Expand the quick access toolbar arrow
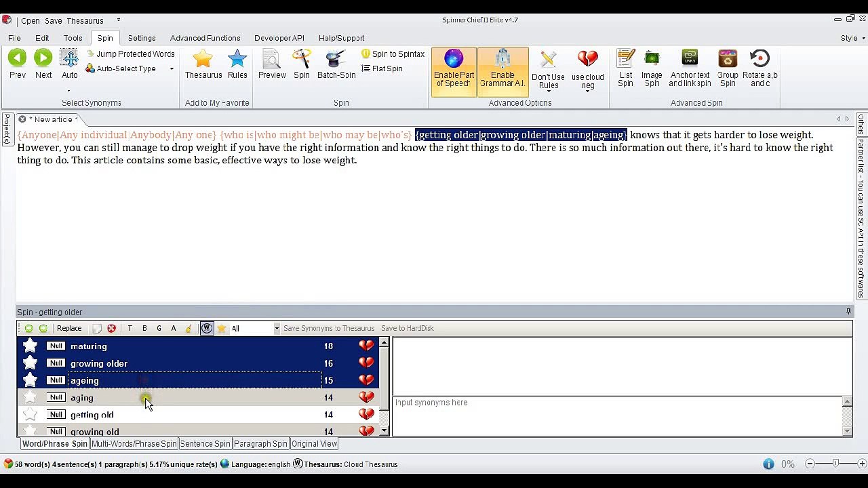The image size is (868, 488). [119, 20]
